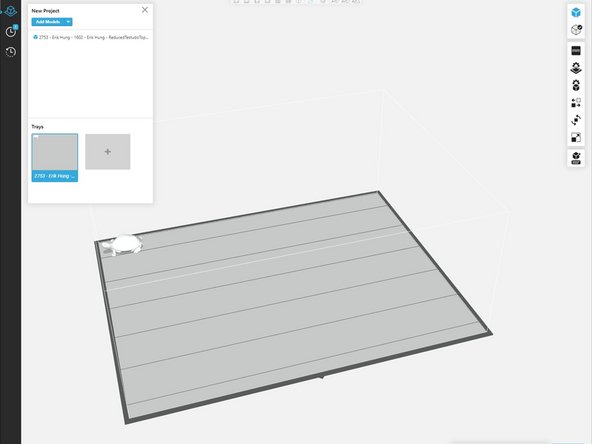Open the Model View cube icon
This screenshot has height=444, width=592.
(575, 12)
